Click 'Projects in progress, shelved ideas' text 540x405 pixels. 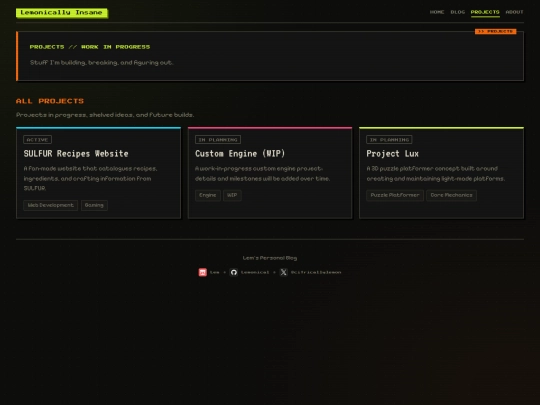click(105, 115)
